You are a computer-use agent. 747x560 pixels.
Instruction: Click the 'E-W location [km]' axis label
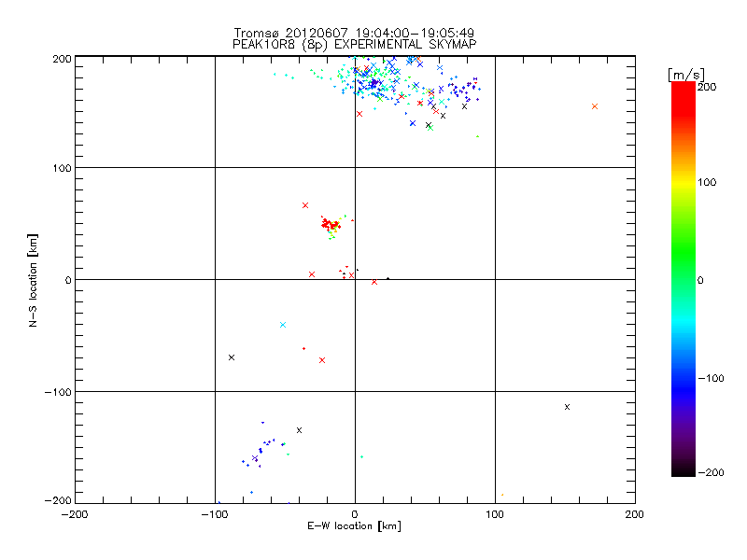click(x=354, y=526)
